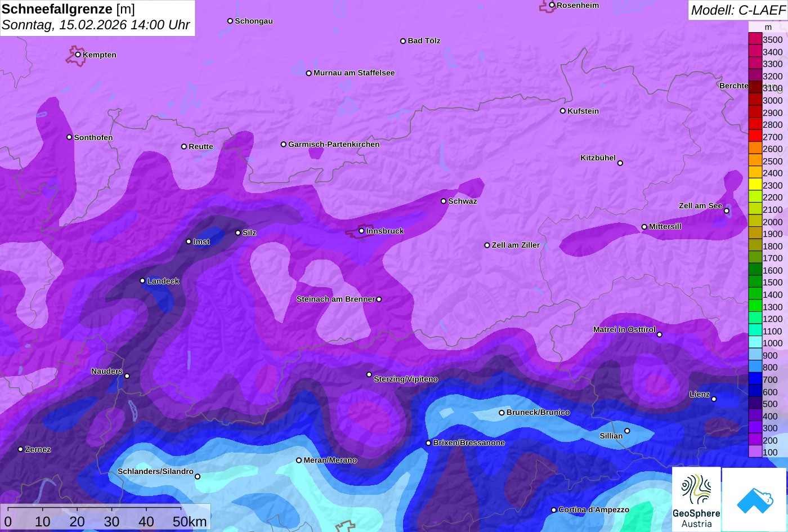Click the Mittersill location dot
Viewport: 788px width, 532px height.
click(644, 227)
